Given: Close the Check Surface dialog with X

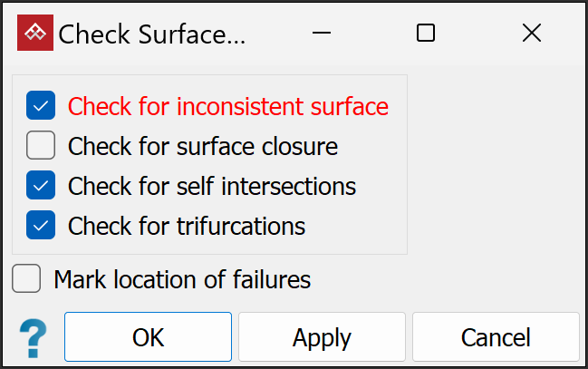Looking at the screenshot, I should (532, 34).
